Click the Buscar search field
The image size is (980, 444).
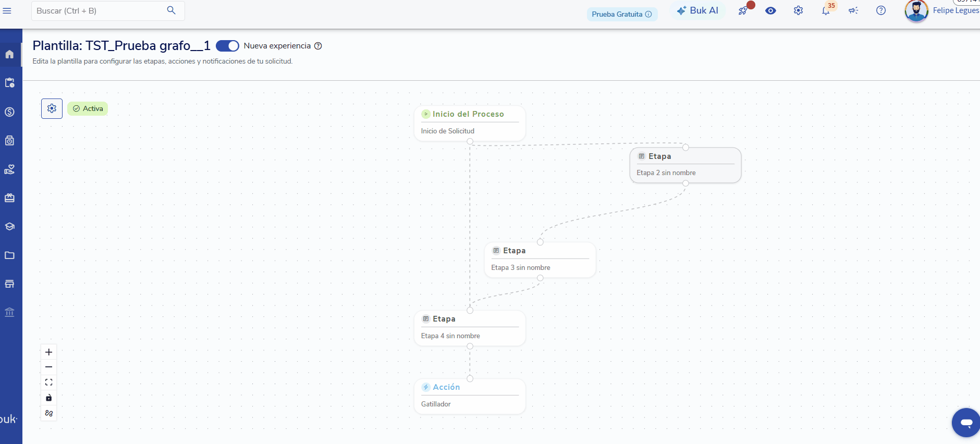tap(108, 10)
